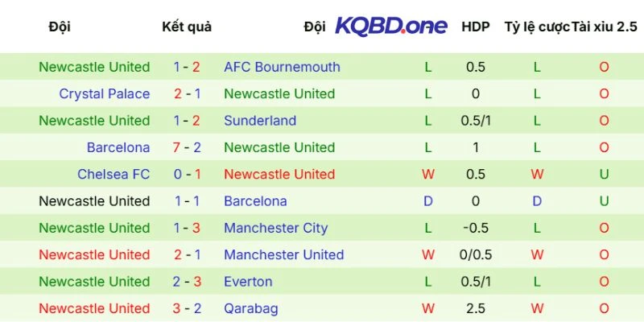The image size is (644, 322).
Task: Open the Manchester City team link
Action: pos(275,228)
